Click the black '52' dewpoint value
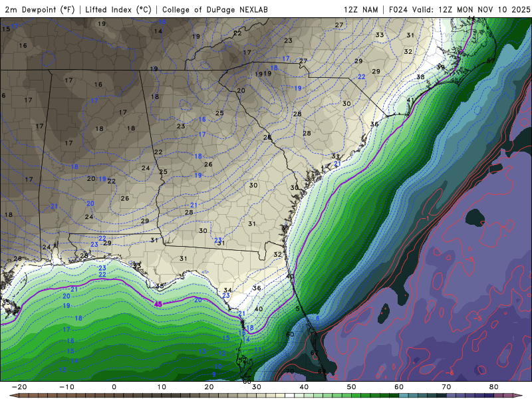The width and height of the screenshot is (532, 399). pos(243,360)
